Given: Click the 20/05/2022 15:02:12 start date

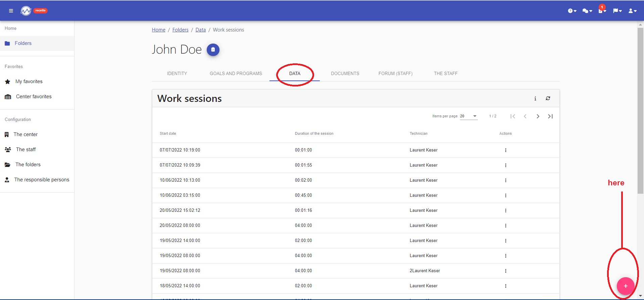Looking at the screenshot, I should coord(180,211).
